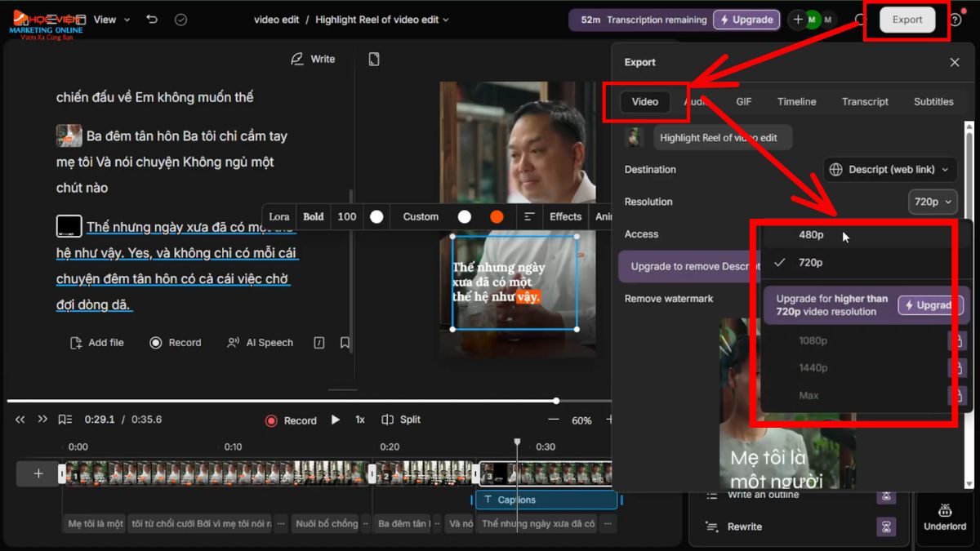Switch to Subtitles export tab

(x=933, y=102)
